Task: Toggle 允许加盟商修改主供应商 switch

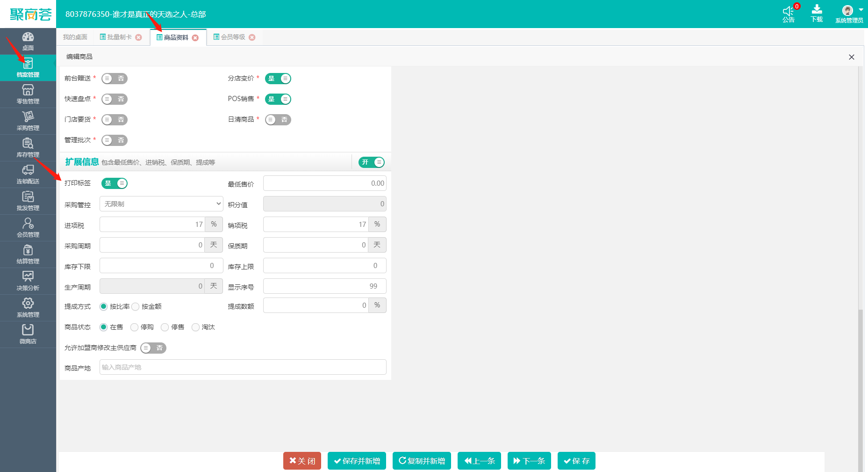Action: [153, 348]
